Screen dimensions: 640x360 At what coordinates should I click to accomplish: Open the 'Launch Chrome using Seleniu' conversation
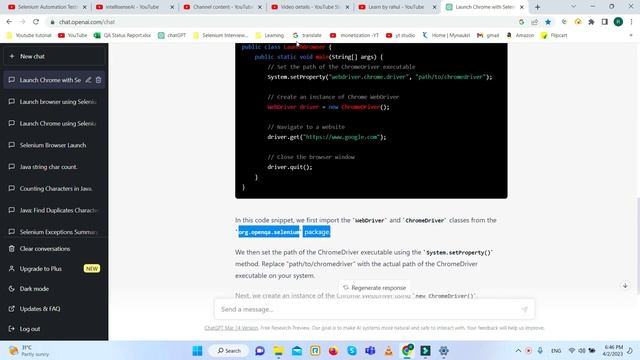click(x=54, y=123)
